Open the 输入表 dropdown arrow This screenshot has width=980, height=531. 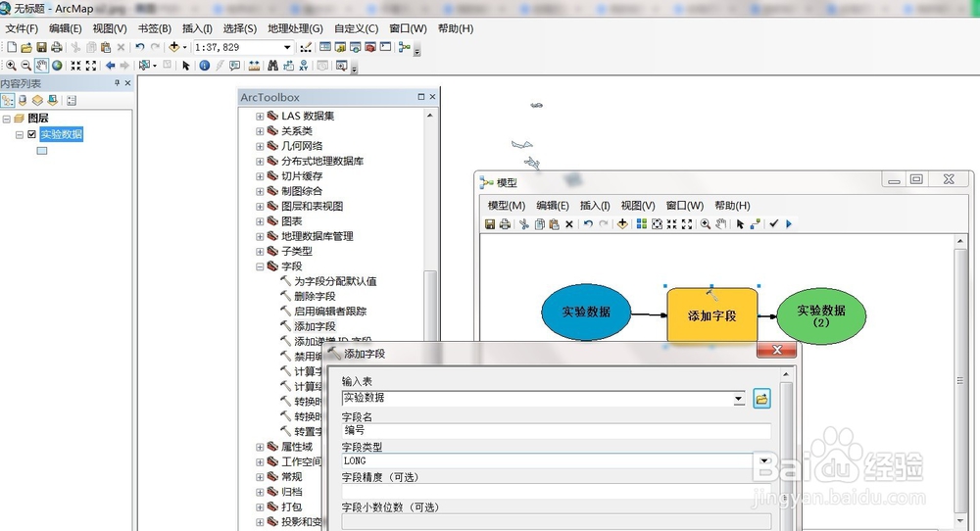(739, 399)
